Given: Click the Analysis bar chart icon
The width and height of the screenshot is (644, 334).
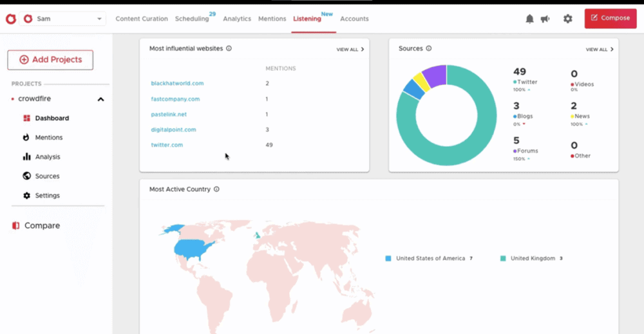Looking at the screenshot, I should (26, 156).
